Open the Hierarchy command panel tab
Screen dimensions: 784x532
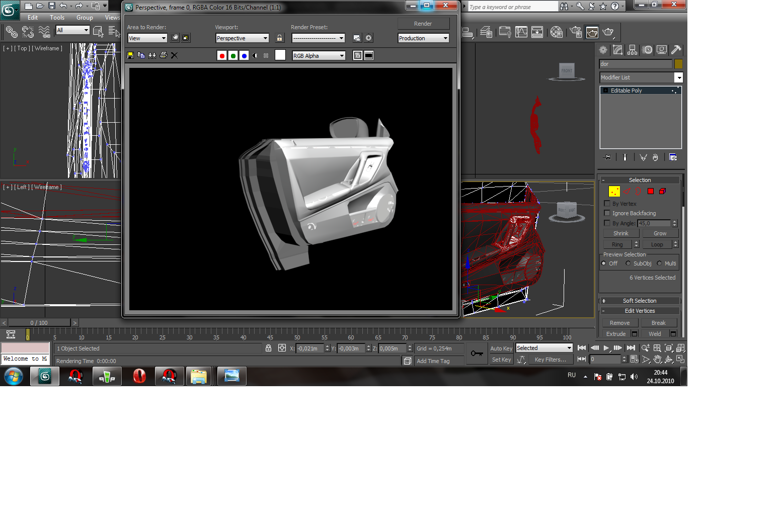click(633, 50)
